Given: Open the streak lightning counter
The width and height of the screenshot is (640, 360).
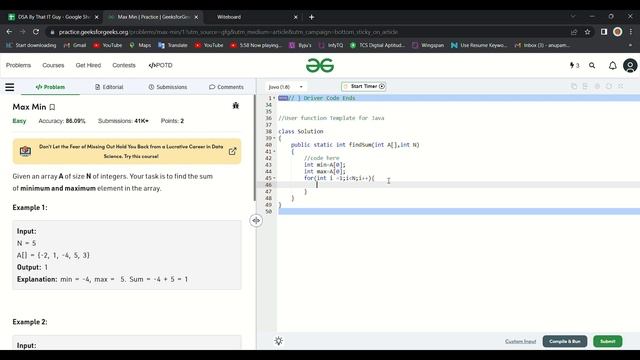Looking at the screenshot, I should point(574,65).
